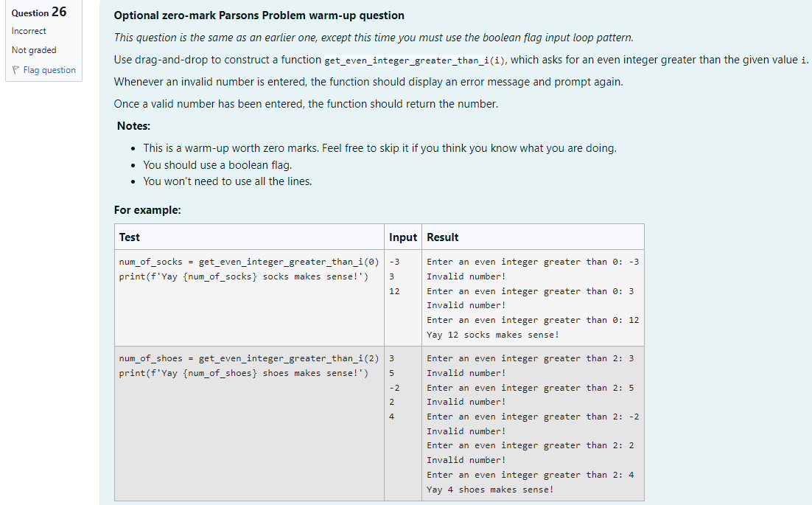Click the flag icon beside Flag question
Viewport: 812px width, 505px height.
pos(15,69)
